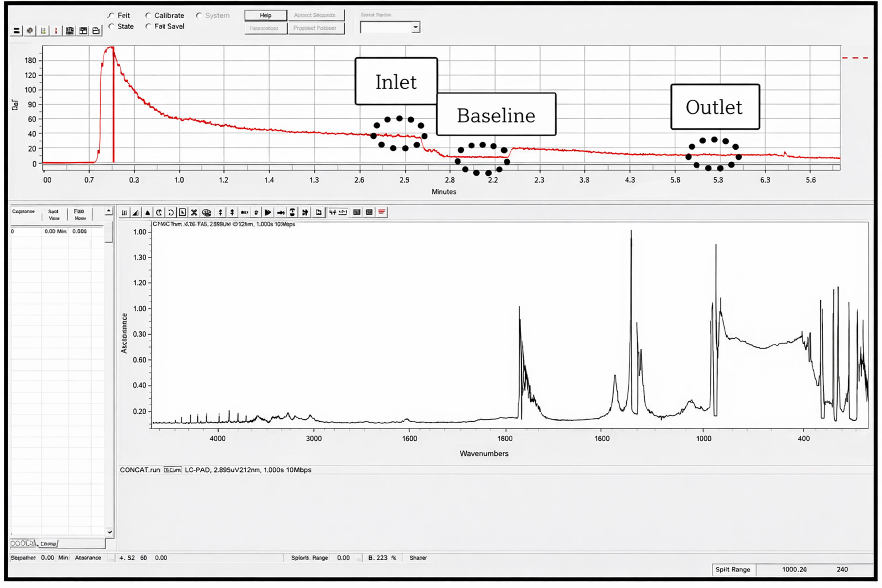Click the 'Shaper' status bar entry
The height and width of the screenshot is (588, 882).
click(x=418, y=558)
